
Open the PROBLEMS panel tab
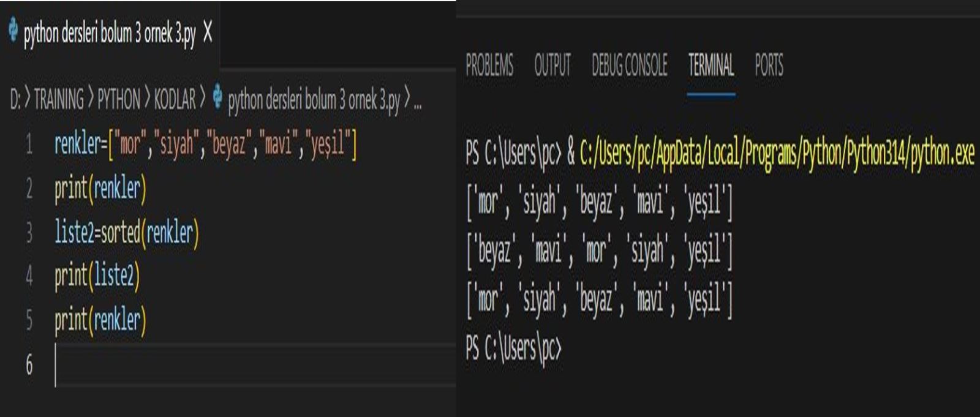489,65
